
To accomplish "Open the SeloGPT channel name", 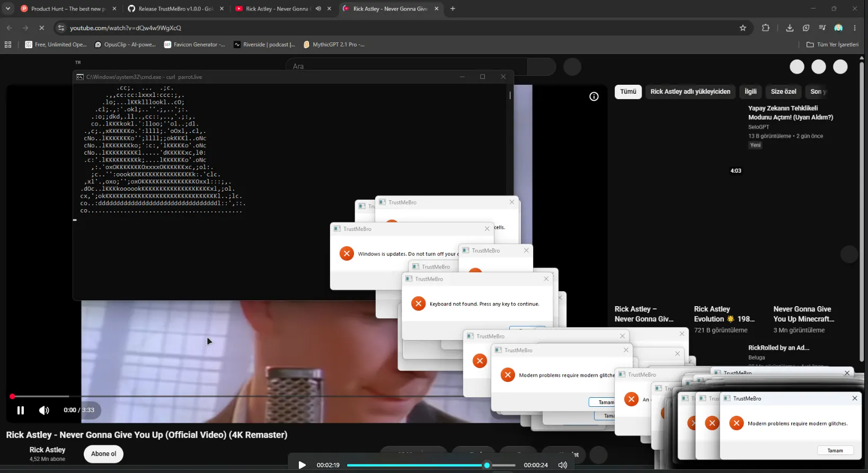I will [x=758, y=127].
